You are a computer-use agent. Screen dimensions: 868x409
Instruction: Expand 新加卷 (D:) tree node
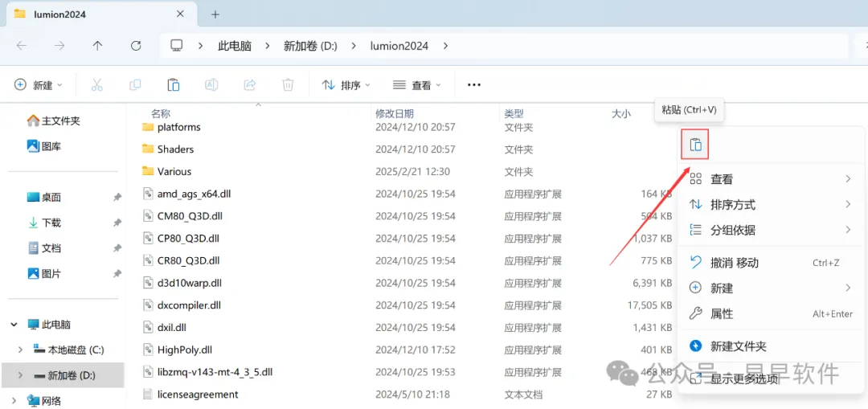click(21, 374)
